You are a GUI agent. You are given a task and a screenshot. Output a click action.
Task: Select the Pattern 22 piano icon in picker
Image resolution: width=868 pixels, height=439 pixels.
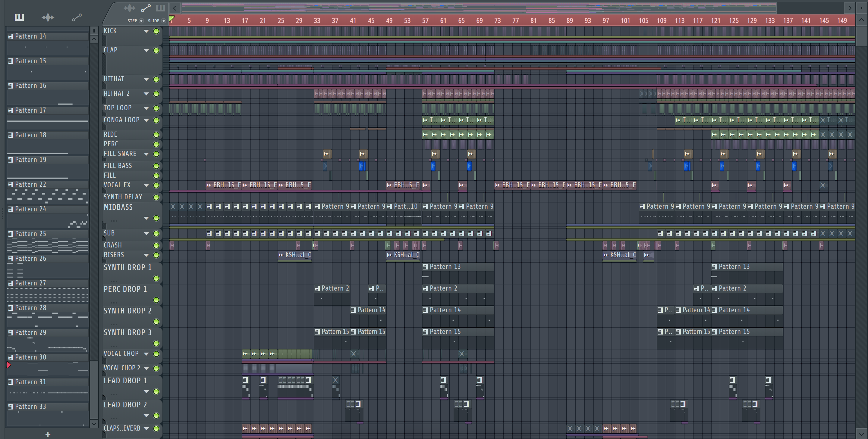(11, 184)
